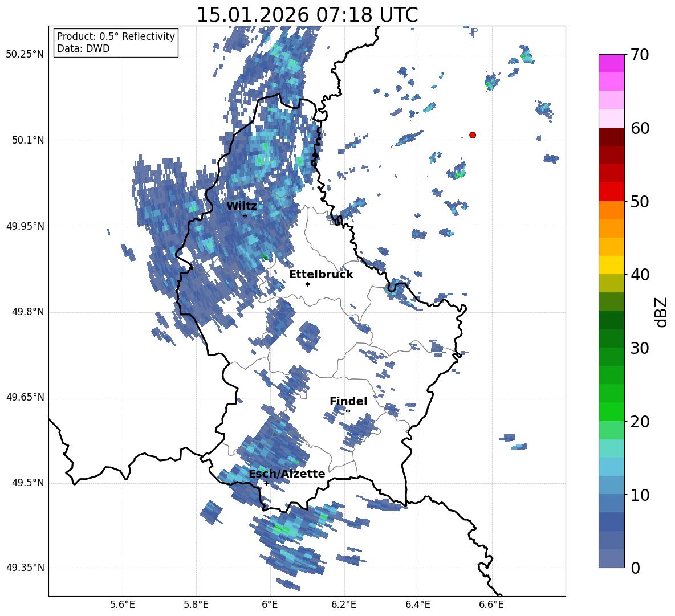Click the Ettelbruck city label
Screen dimensions: 675x616
(x=321, y=275)
